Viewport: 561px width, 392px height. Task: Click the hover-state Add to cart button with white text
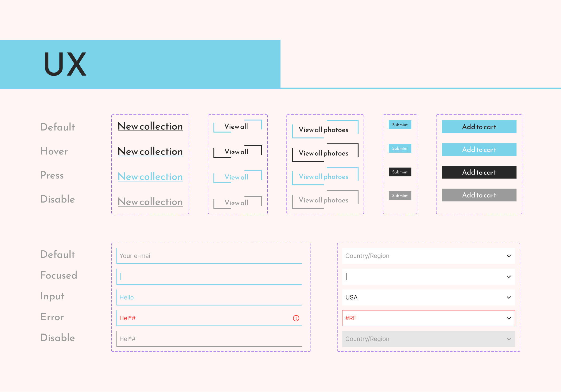[479, 149]
